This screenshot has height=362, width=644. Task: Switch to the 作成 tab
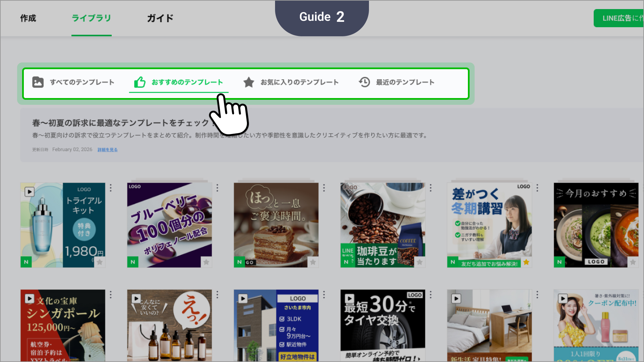(x=28, y=18)
